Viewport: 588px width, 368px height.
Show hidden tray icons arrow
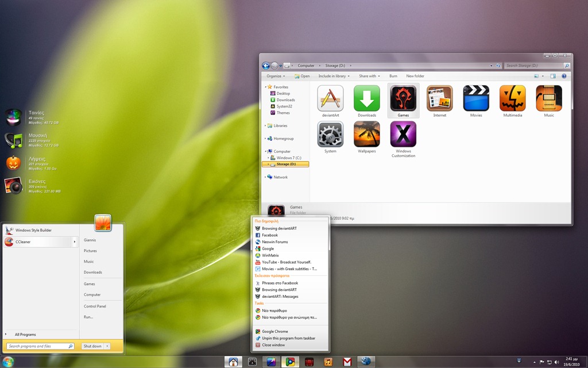tap(535, 363)
